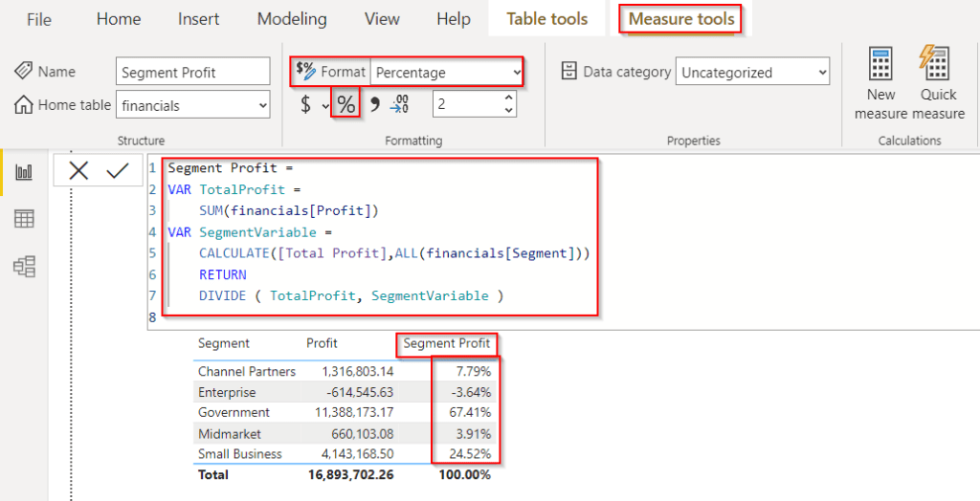Click the 24.52% segment profit value
The width and height of the screenshot is (980, 501).
[470, 453]
